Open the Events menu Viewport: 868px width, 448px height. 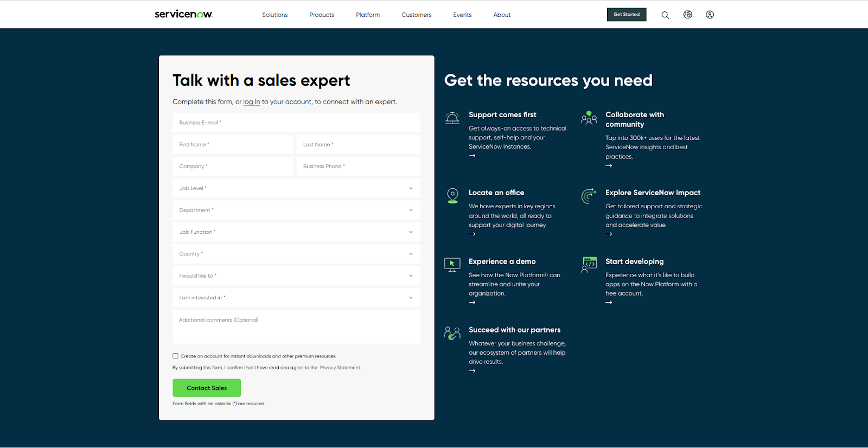coord(462,15)
